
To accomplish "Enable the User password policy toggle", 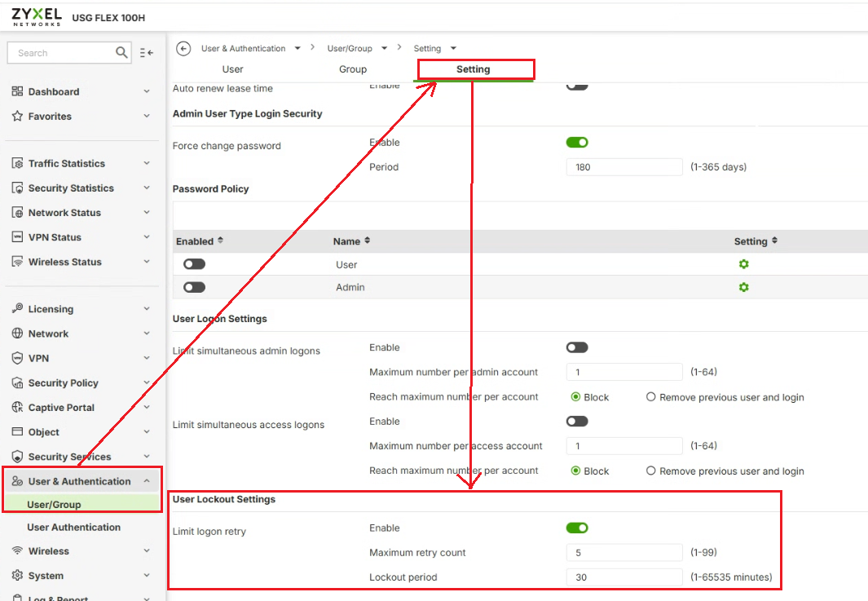I will (195, 264).
